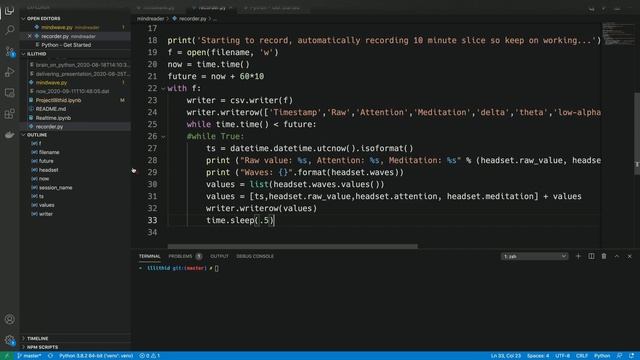Open the Explorer view in activity bar
The height and width of the screenshot is (360, 640).
coord(9,11)
